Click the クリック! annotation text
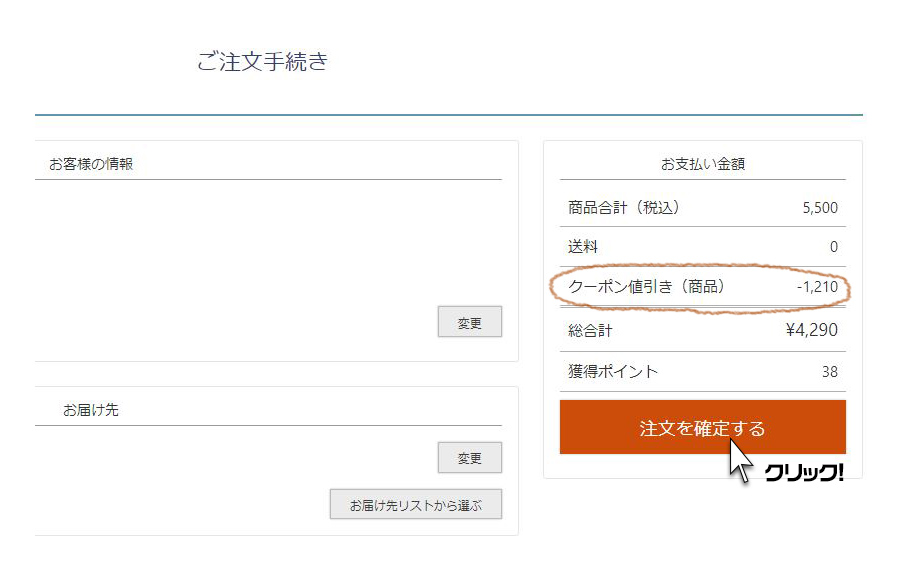The image size is (900, 584). 804,473
